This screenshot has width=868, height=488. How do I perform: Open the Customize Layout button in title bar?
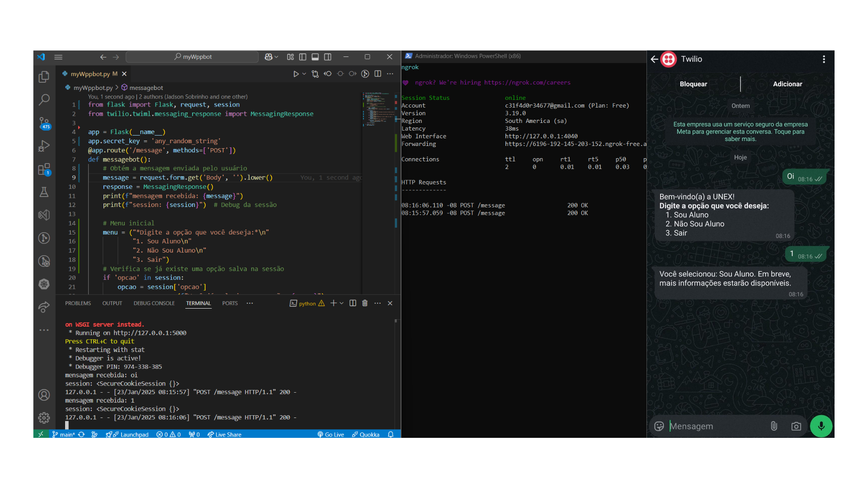[290, 57]
